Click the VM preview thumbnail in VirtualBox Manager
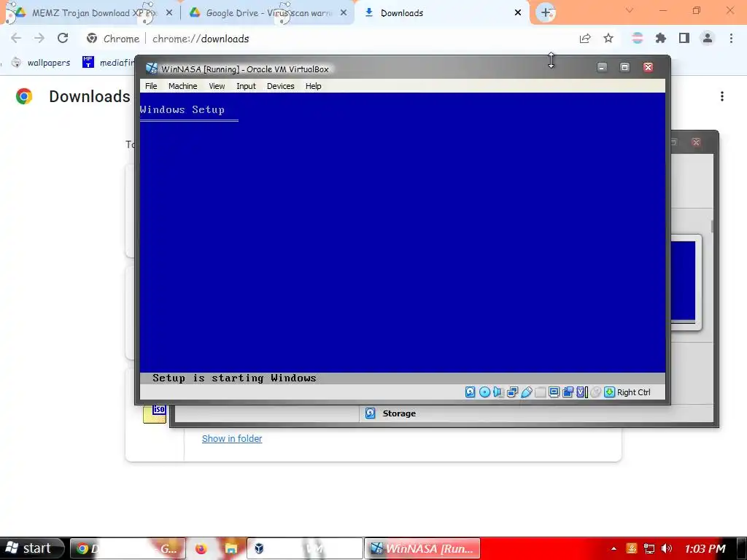 684,282
